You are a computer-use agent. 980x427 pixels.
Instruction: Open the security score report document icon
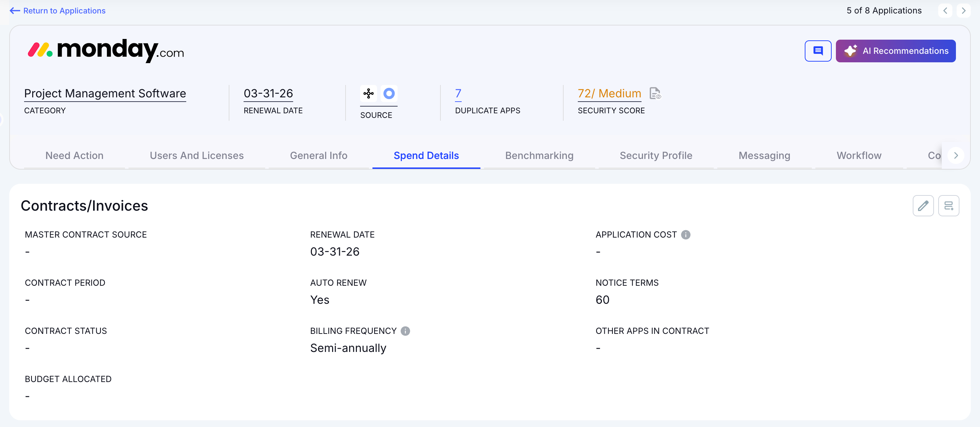click(655, 93)
